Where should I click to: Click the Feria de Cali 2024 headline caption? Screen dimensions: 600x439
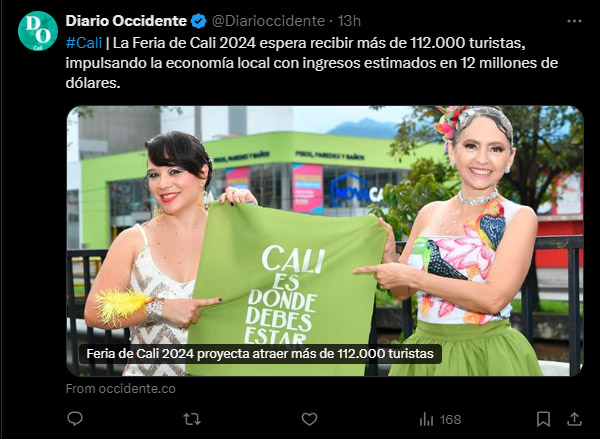(x=260, y=354)
